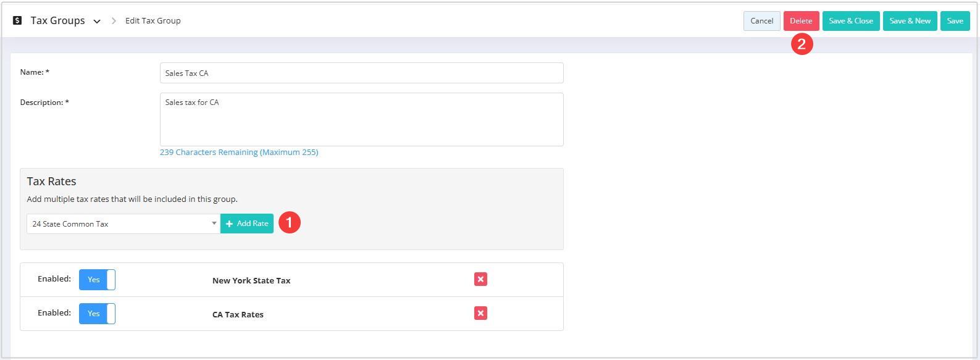Select the Edit Tax Group breadcrumb
This screenshot has height=360, width=980.
click(x=153, y=20)
